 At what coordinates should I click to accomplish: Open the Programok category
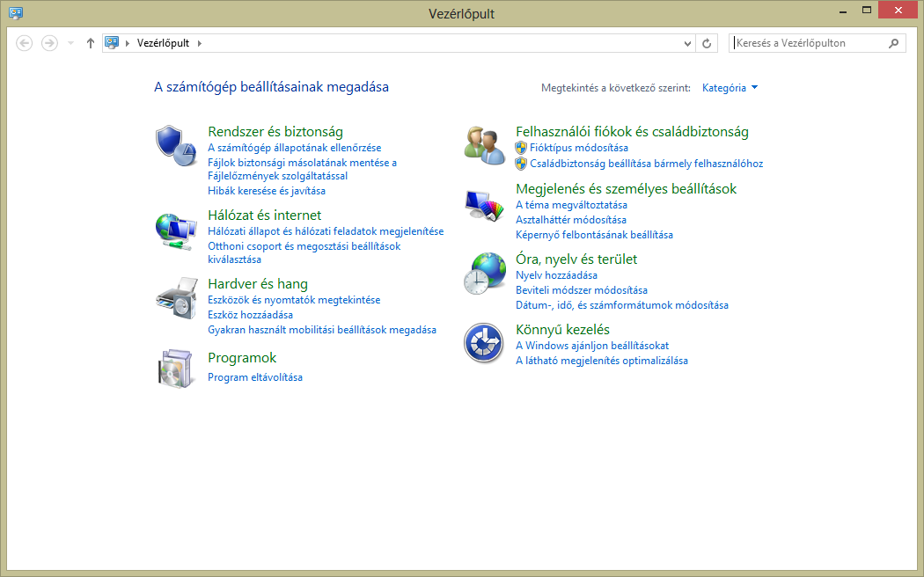point(242,357)
